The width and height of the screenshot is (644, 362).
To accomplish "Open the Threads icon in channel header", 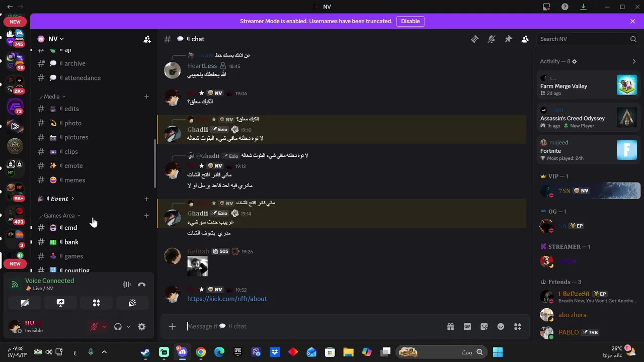I will pos(474,39).
